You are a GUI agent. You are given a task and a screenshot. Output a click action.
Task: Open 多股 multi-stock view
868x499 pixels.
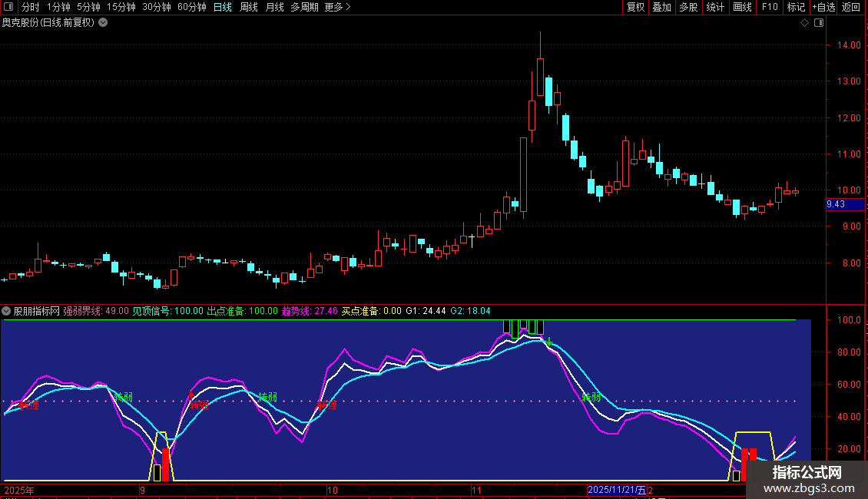(688, 7)
